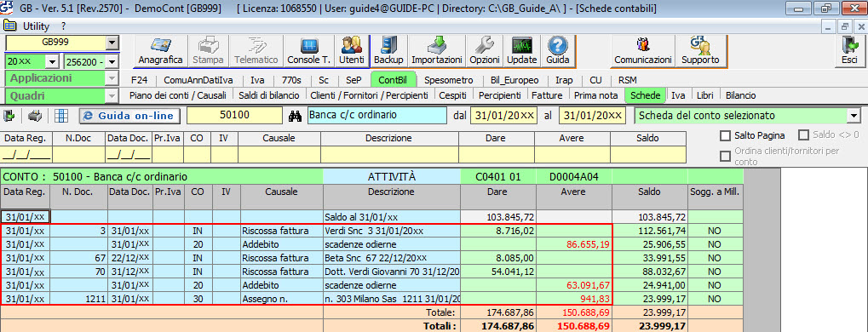Open the Anagrafica toolbar icon

click(160, 50)
